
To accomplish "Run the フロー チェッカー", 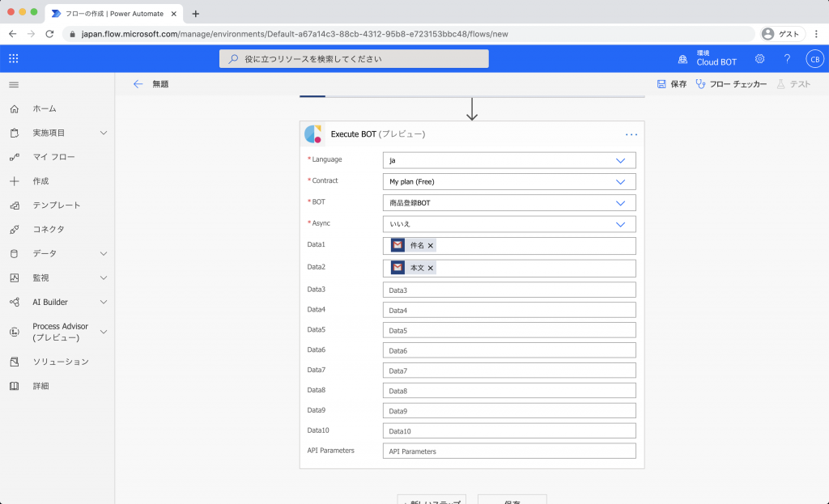I will pyautogui.click(x=731, y=84).
